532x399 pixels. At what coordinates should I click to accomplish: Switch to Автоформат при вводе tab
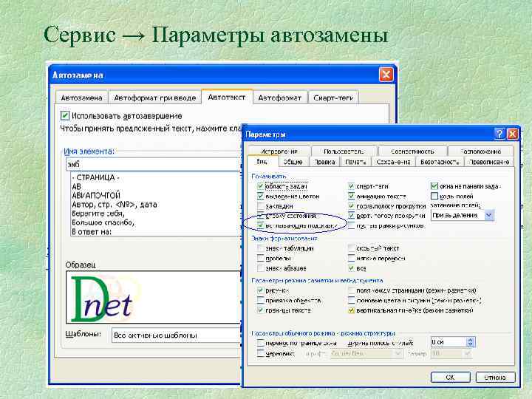(154, 98)
